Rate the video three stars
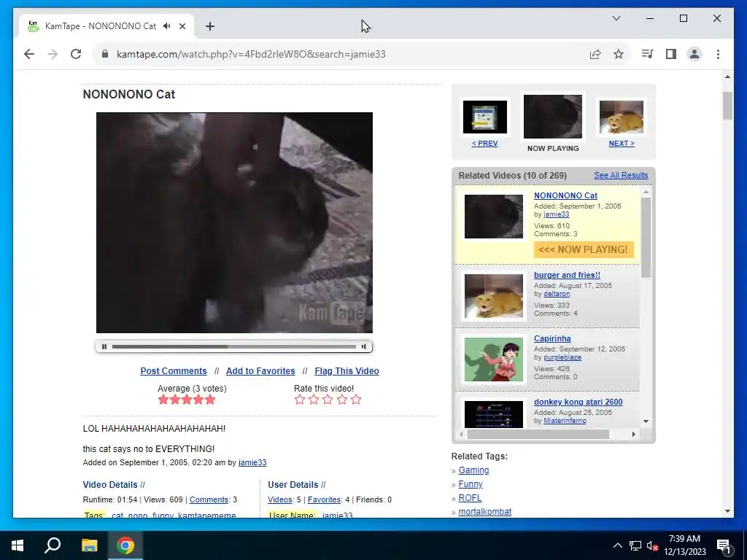 click(328, 400)
